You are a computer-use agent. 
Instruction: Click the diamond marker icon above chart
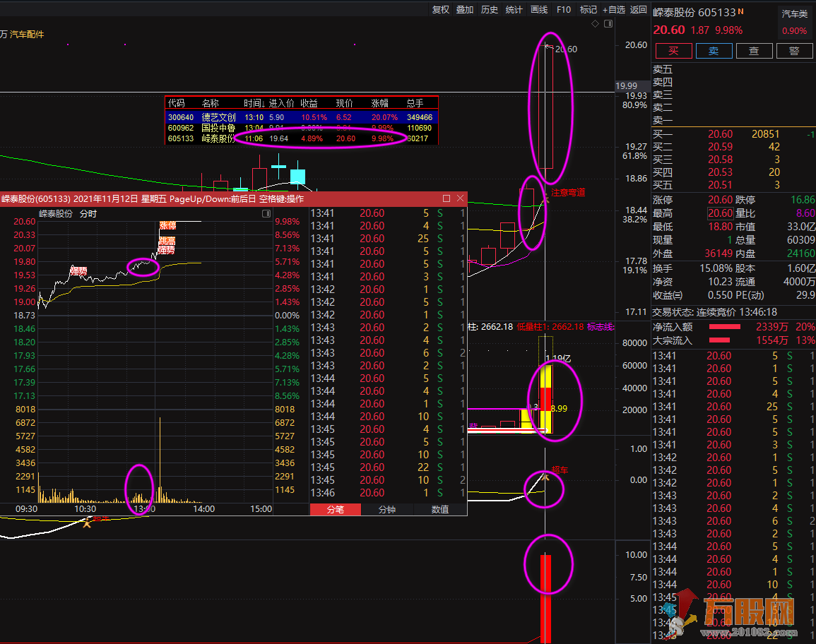595,24
